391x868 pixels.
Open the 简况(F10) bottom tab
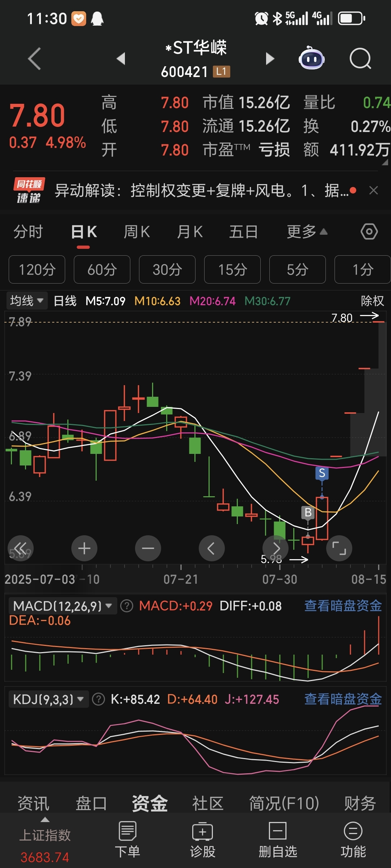(x=284, y=803)
